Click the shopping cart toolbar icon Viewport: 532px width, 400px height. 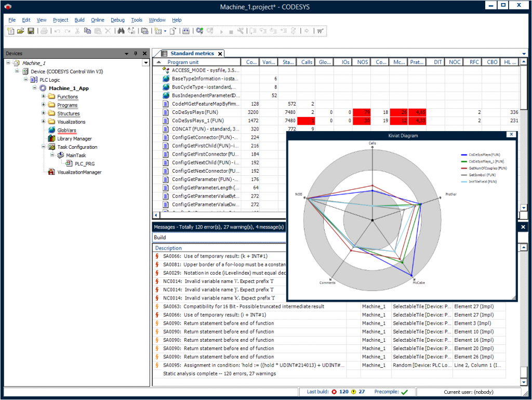pyautogui.click(x=320, y=31)
